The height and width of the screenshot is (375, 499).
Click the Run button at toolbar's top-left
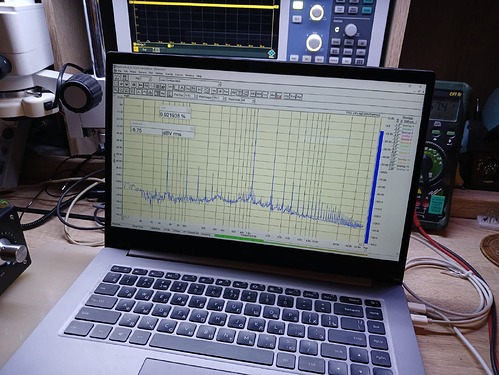(x=117, y=77)
